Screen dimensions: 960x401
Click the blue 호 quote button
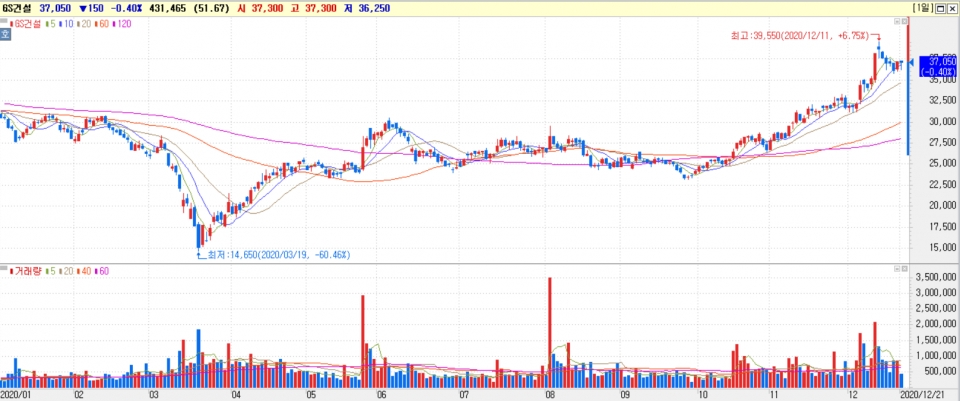point(5,35)
